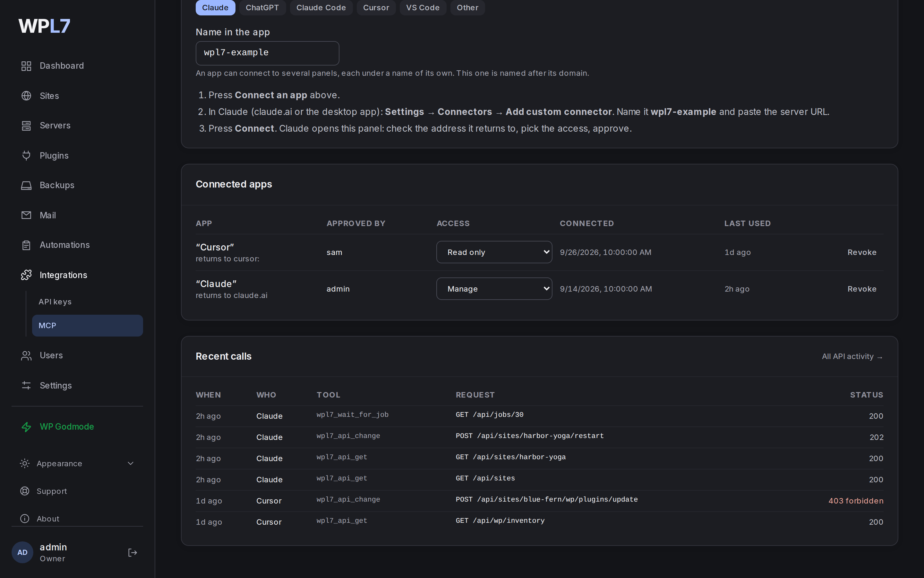Select the Claude Code app tab
This screenshot has width=924, height=578.
[321, 8]
